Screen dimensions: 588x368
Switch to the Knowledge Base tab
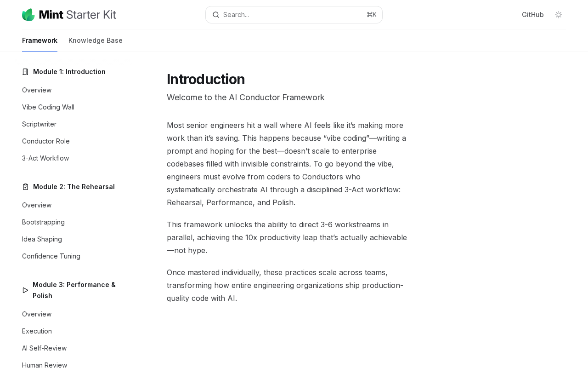click(x=96, y=40)
